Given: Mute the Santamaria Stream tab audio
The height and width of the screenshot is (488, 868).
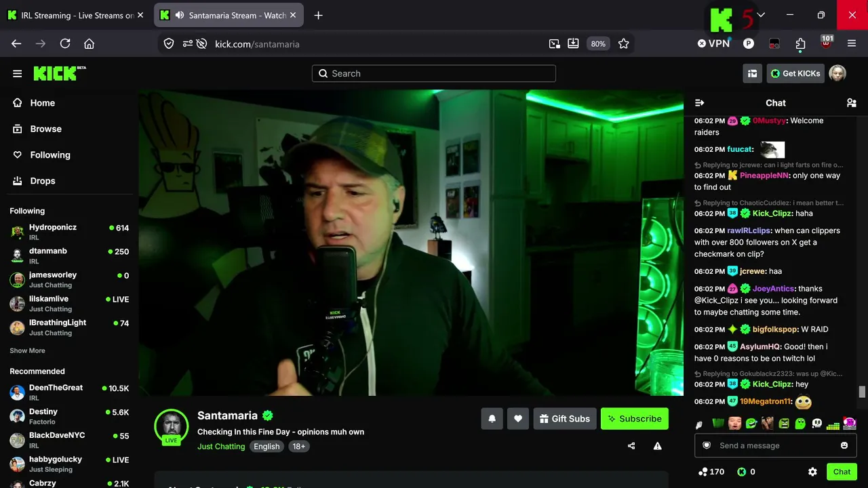Looking at the screenshot, I should [179, 15].
